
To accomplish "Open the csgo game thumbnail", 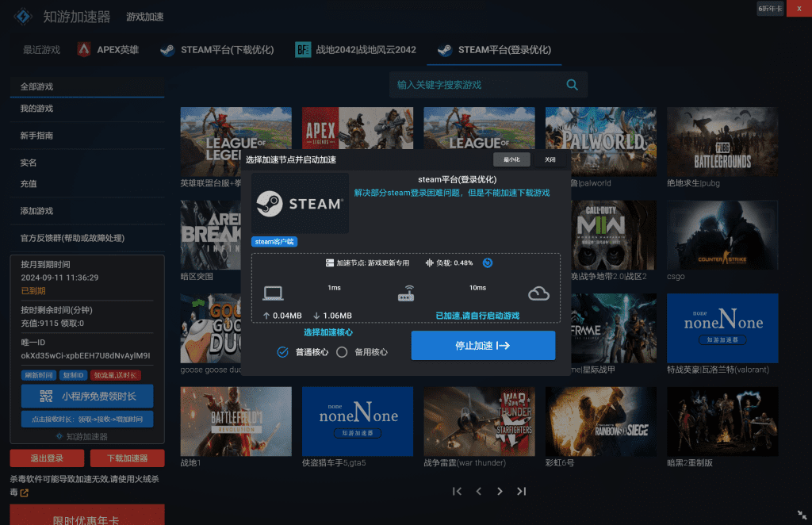I will [722, 235].
